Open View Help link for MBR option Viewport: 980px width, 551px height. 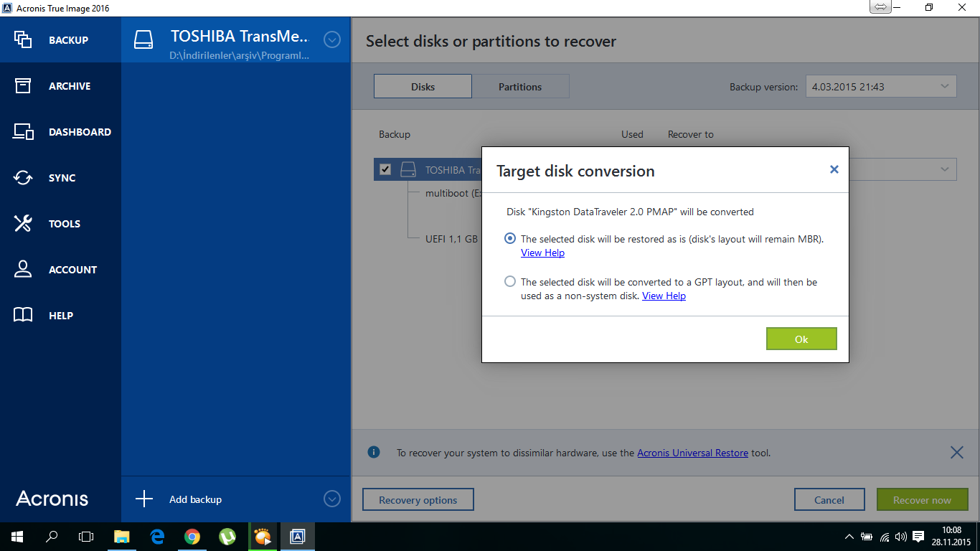tap(542, 253)
